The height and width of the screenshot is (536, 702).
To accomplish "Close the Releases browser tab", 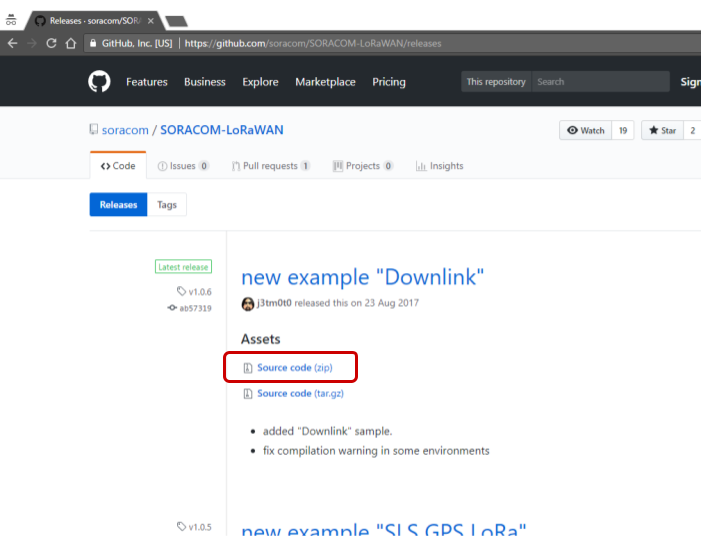I will click(x=151, y=21).
